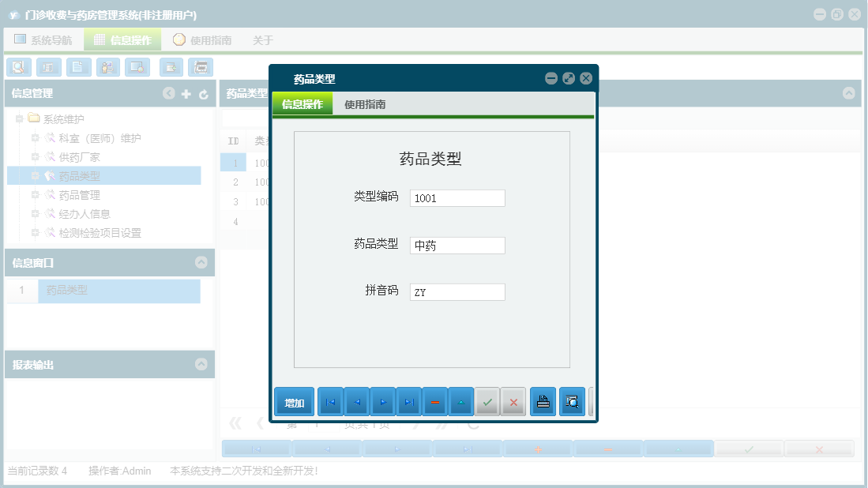The width and height of the screenshot is (868, 488).
Task: Switch to the 使用指南 tab in the dialog
Action: coord(363,103)
